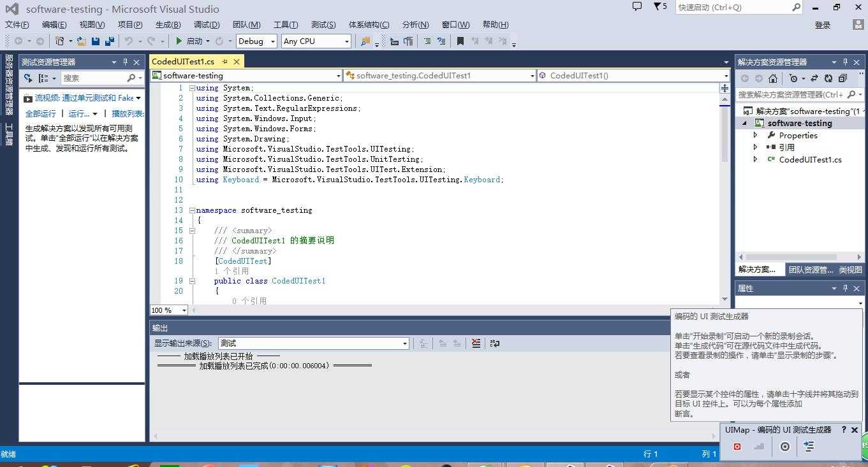Click the Generate Code icon in UIMap
Image resolution: width=868 pixels, height=467 pixels.
[809, 447]
